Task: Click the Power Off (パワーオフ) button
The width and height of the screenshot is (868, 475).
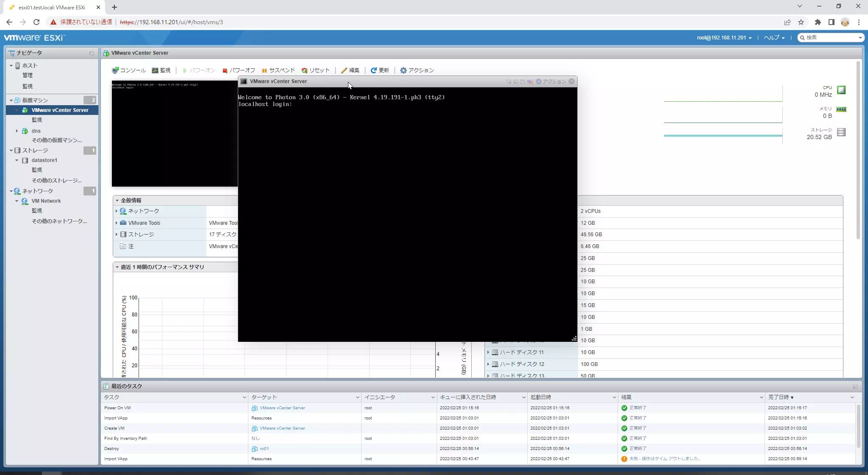Action: (x=239, y=70)
